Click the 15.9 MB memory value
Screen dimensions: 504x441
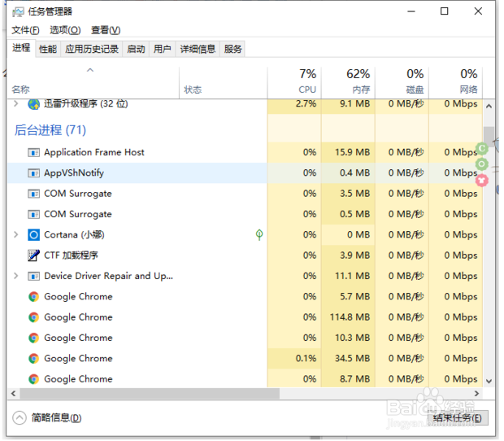click(x=353, y=152)
